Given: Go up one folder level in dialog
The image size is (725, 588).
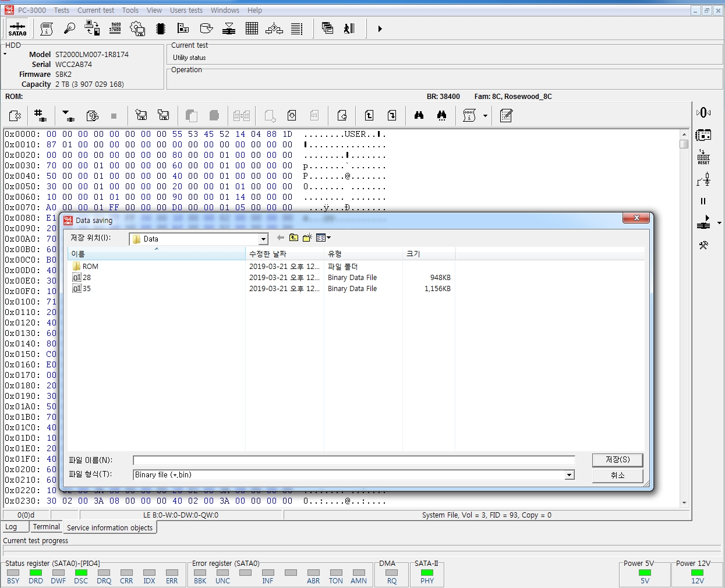Looking at the screenshot, I should click(293, 238).
